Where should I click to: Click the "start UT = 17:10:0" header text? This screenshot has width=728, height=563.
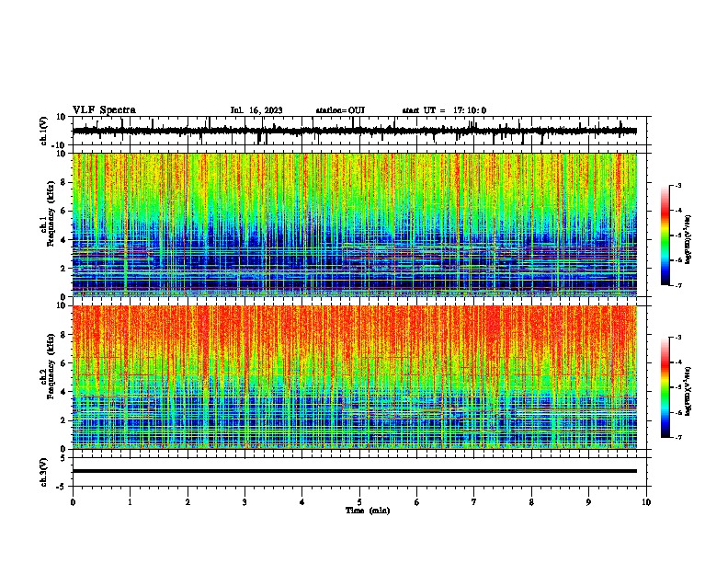444,110
